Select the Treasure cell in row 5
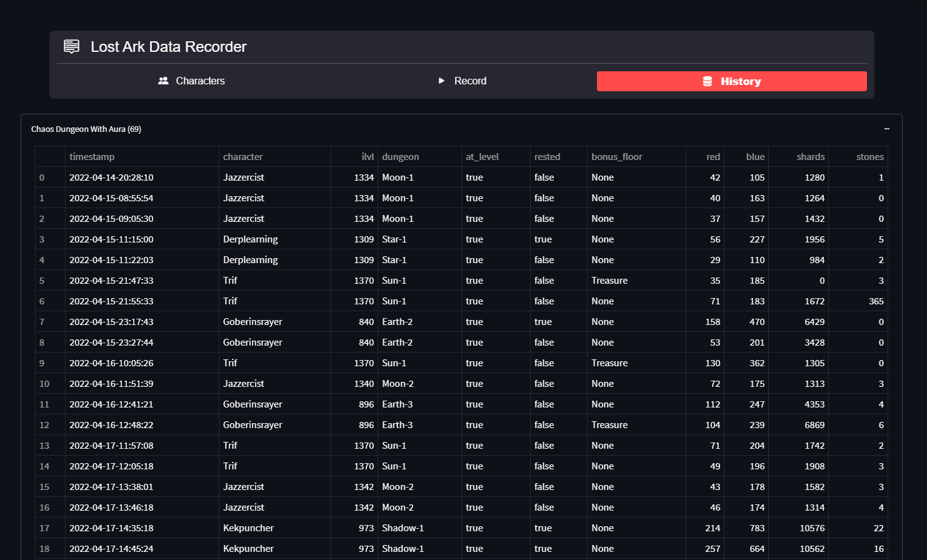This screenshot has height=560, width=927. (636, 281)
